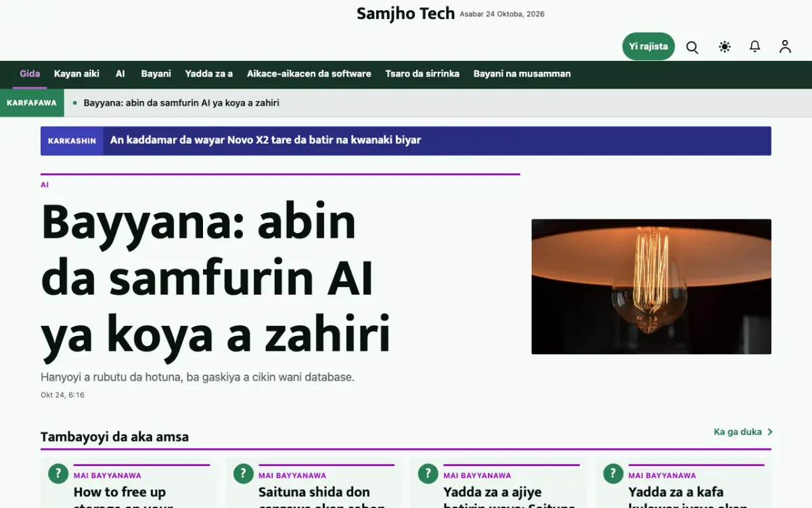Click MAI BAYYANAWA label above How to free up
The width and height of the screenshot is (812, 508).
tap(108, 475)
